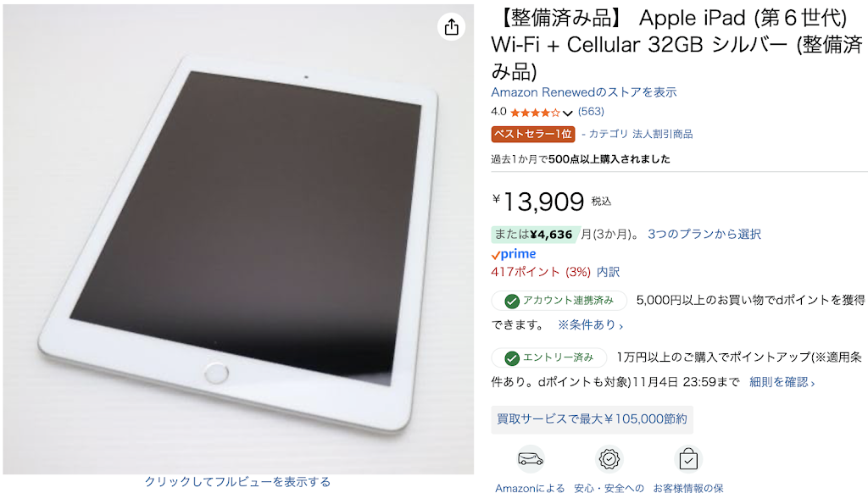Click the エントリー済み green check badge

click(x=549, y=357)
